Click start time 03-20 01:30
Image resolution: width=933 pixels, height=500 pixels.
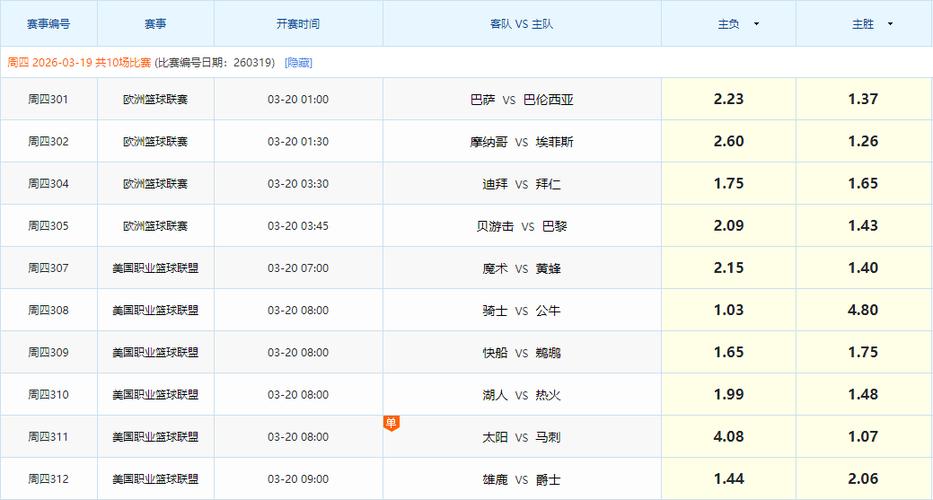click(298, 142)
